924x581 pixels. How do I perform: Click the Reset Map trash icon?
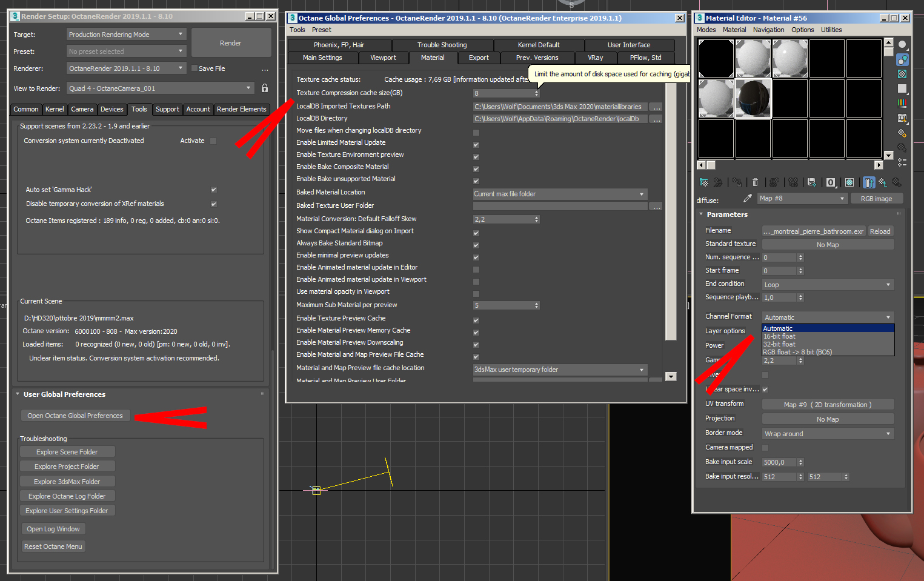tap(755, 182)
